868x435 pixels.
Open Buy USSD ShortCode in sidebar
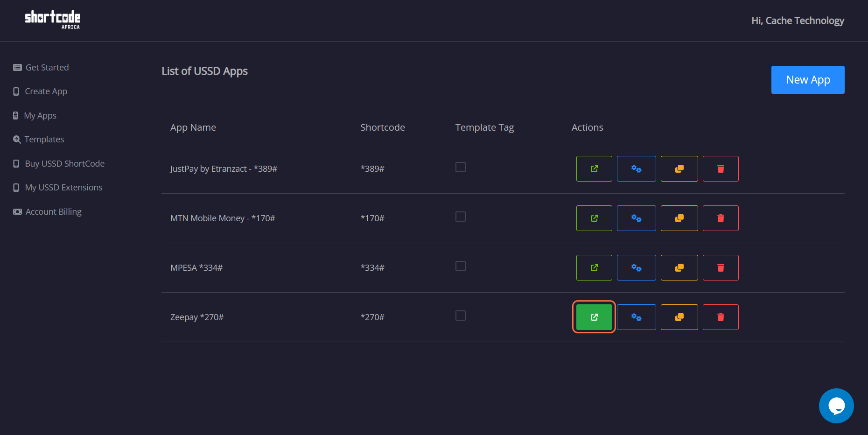click(59, 163)
